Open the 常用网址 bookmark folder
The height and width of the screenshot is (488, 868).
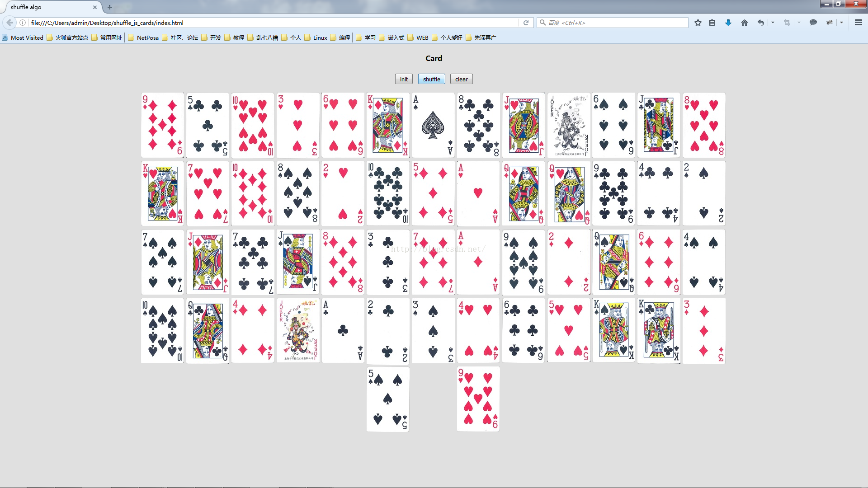pos(107,38)
